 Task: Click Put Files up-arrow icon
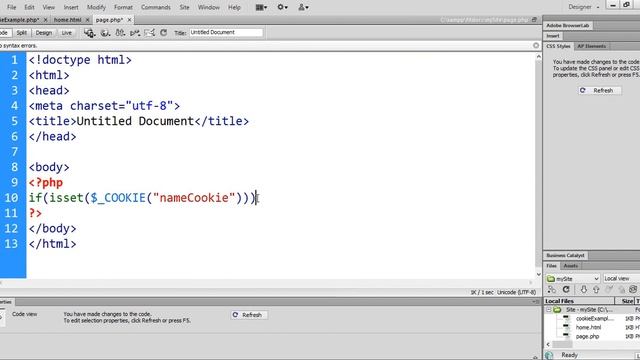pyautogui.click(x=596, y=290)
